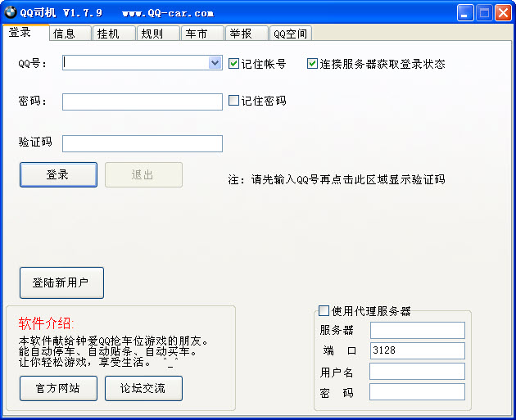Click the proxy 密码 field at bottom
Screen dimensions: 516x420
click(417, 391)
